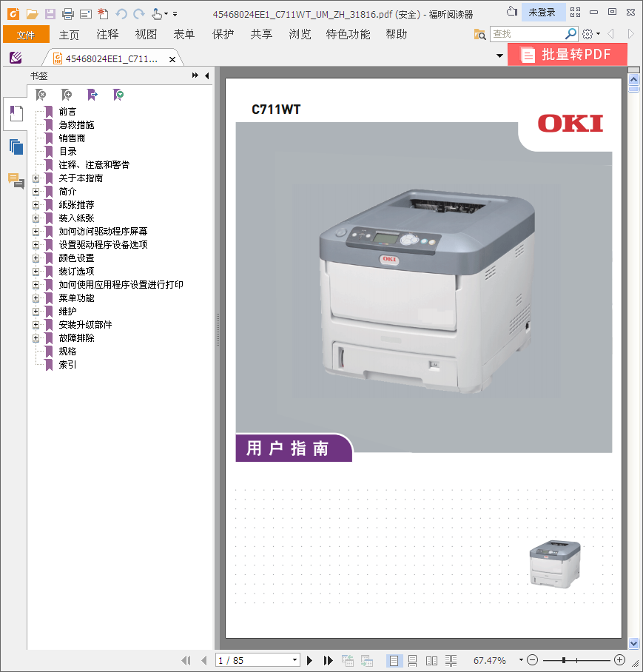
Task: Click the Undo arrow icon
Action: 121,14
